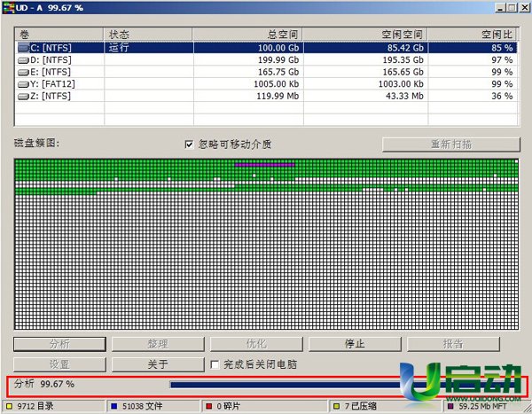This screenshot has height=414, width=532.
Task: Close the UD window
Action: click(524, 7)
